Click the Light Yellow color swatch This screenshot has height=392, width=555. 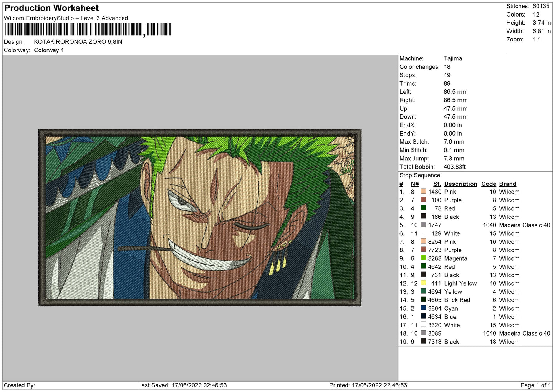click(x=423, y=283)
